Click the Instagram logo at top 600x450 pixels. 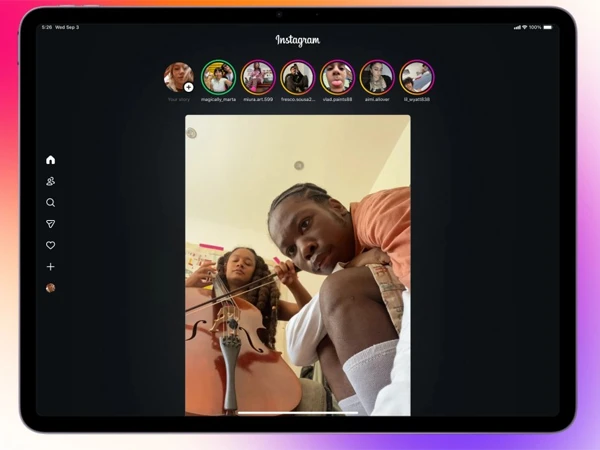[298, 41]
